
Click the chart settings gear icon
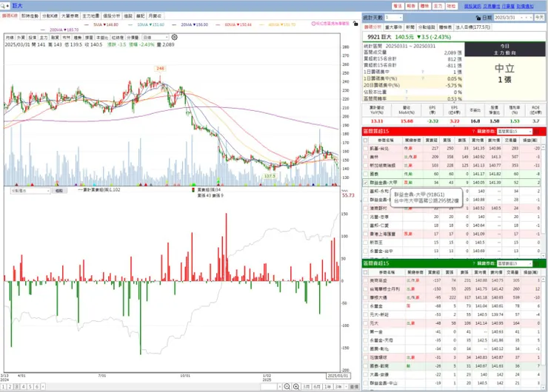[174, 37]
